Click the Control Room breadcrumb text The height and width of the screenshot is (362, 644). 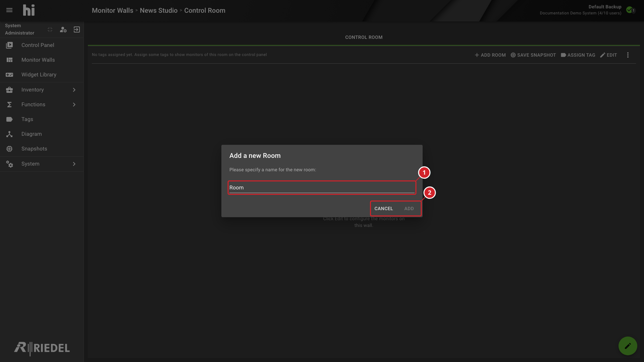point(205,10)
